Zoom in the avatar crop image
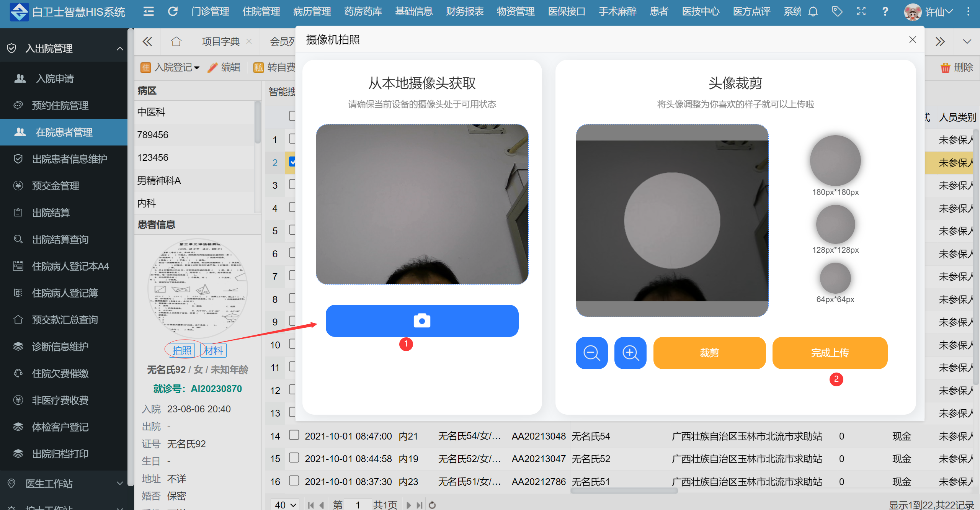The height and width of the screenshot is (510, 980). click(x=630, y=353)
